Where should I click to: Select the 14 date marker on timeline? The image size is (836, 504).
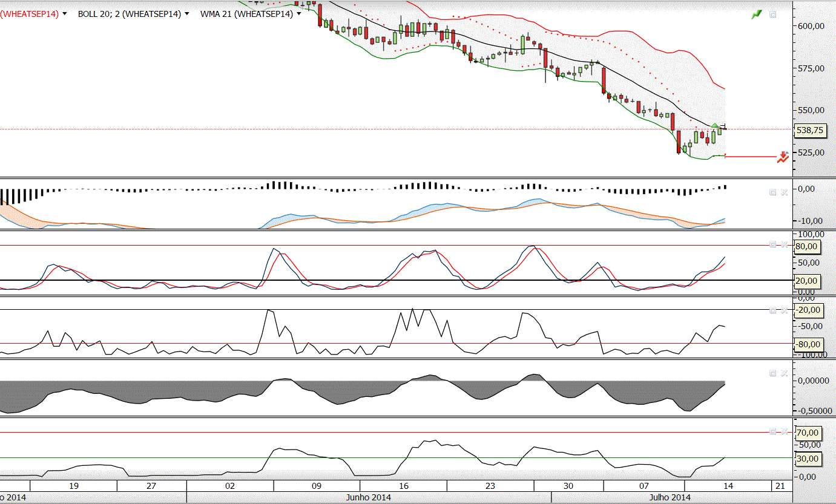coord(728,486)
